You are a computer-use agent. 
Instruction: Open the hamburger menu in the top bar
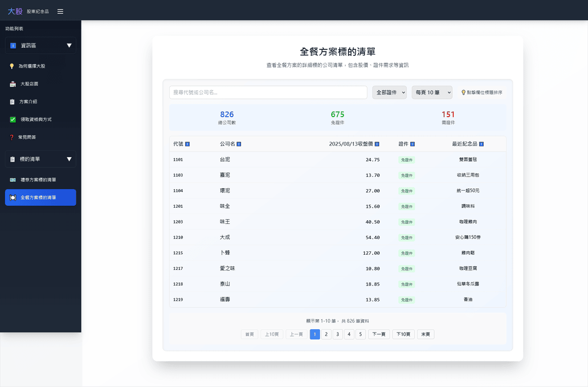click(60, 11)
